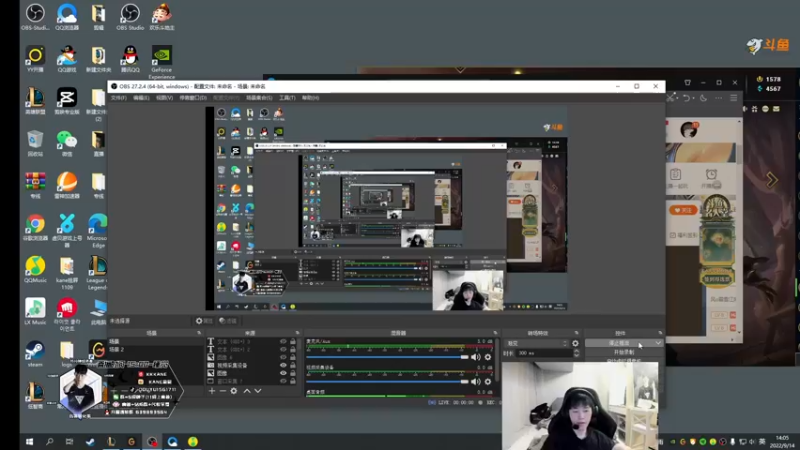The width and height of the screenshot is (800, 450).
Task: Open the QQMusic desktop shortcut
Action: pos(35,270)
